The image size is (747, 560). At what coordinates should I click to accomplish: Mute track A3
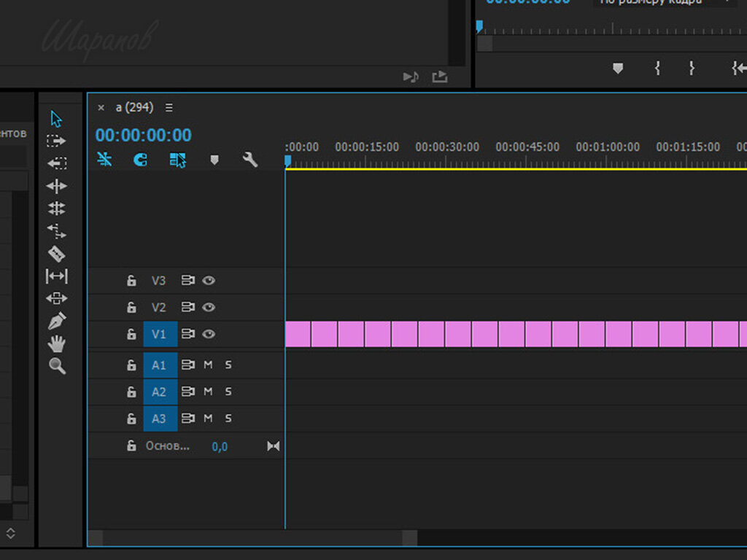(208, 418)
